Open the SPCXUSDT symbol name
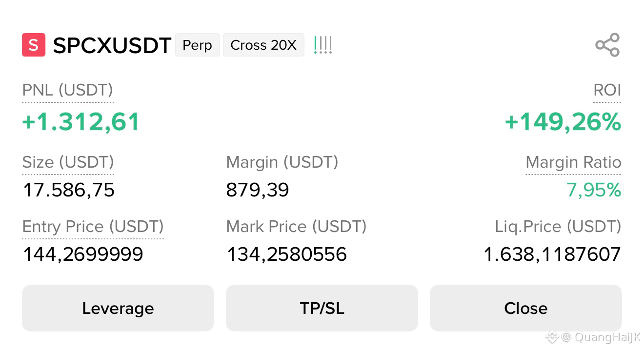Viewport: 644px width, 349px height. pyautogui.click(x=112, y=45)
